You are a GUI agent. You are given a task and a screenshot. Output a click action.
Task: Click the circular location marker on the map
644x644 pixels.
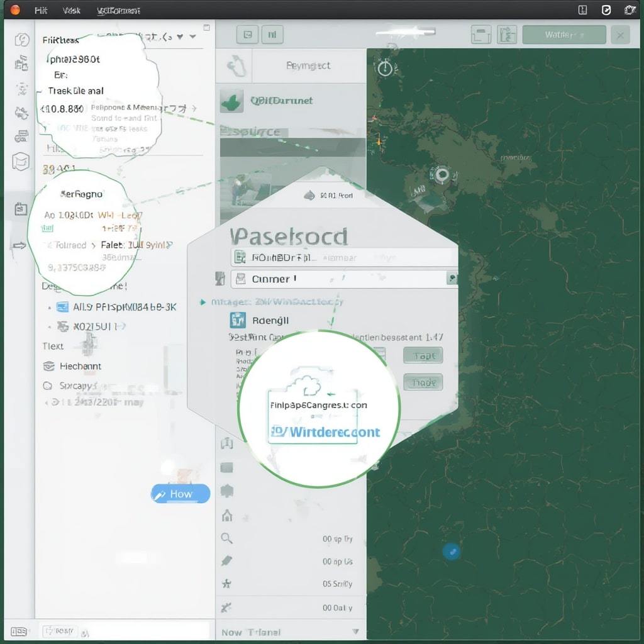(x=442, y=175)
